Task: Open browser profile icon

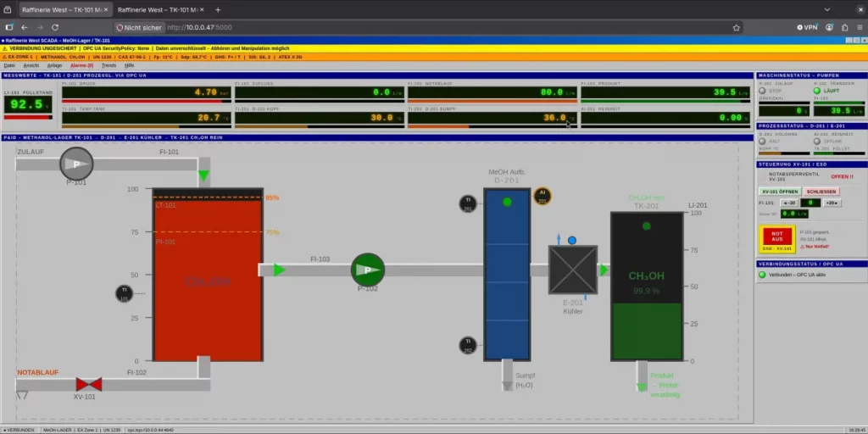Action: 829,27
